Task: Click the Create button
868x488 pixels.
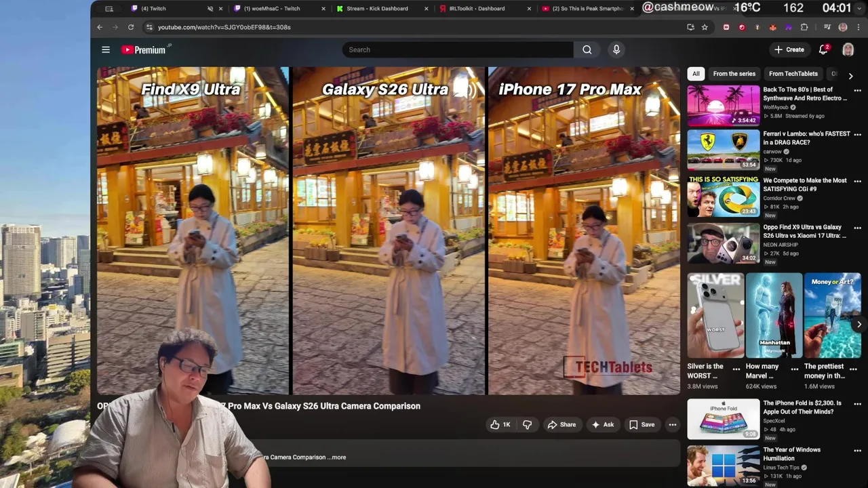Action: 789,49
